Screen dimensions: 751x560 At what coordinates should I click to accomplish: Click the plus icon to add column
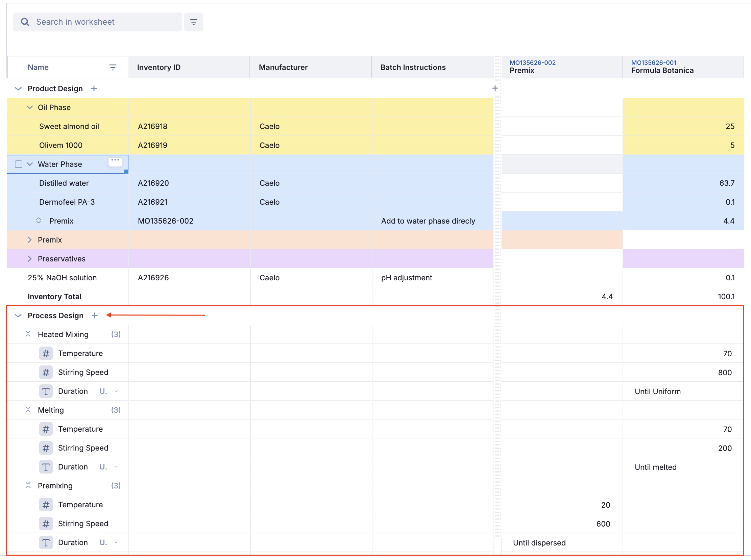pos(495,88)
